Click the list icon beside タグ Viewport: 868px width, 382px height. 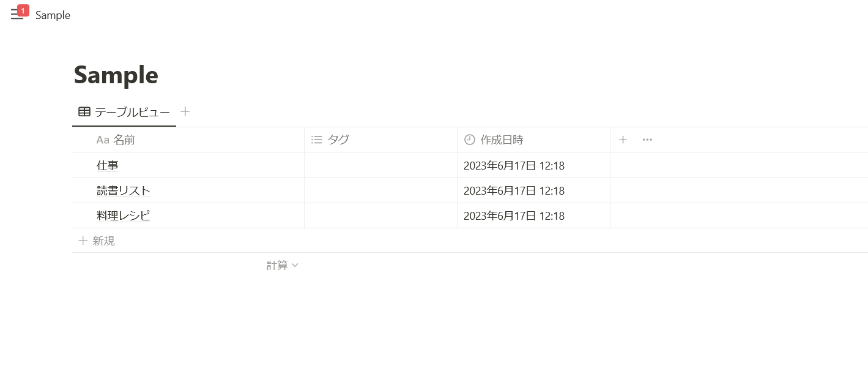pyautogui.click(x=316, y=140)
